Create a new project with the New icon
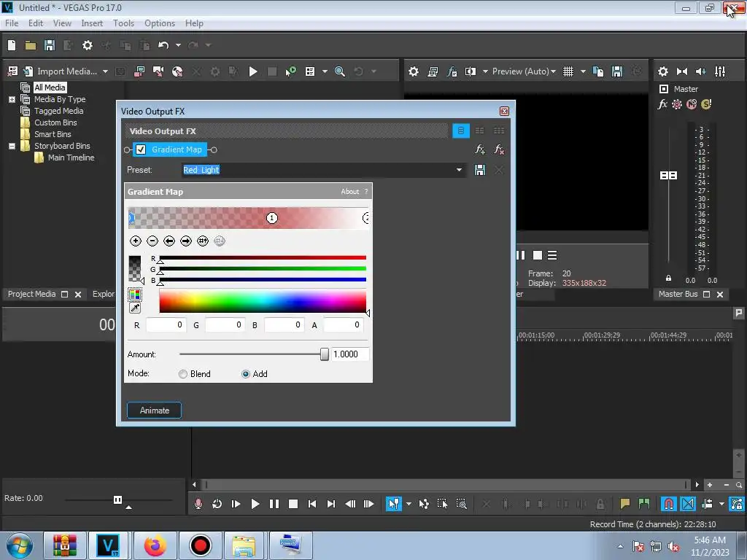747x560 pixels. point(12,45)
